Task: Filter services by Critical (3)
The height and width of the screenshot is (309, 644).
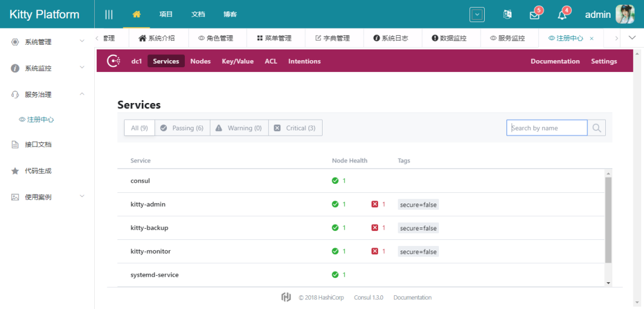Action: click(295, 128)
